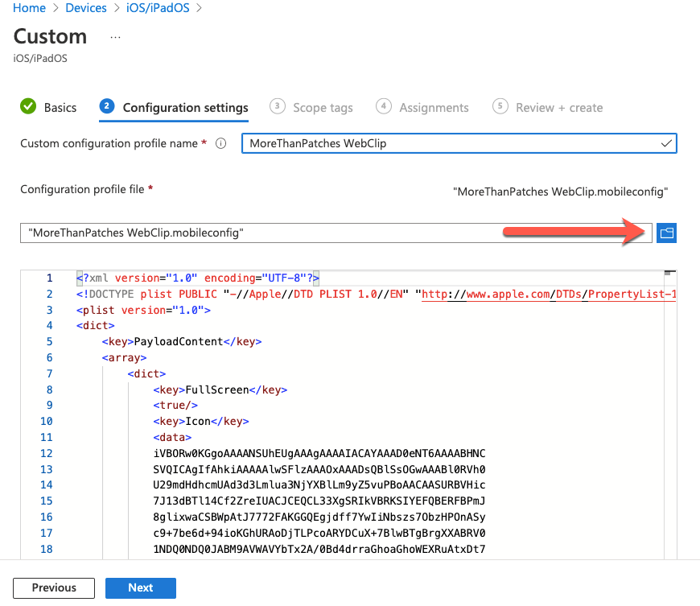Viewport: 700px width, 606px height.
Task: Click the step 4 Assignments circle
Action: coord(384,107)
